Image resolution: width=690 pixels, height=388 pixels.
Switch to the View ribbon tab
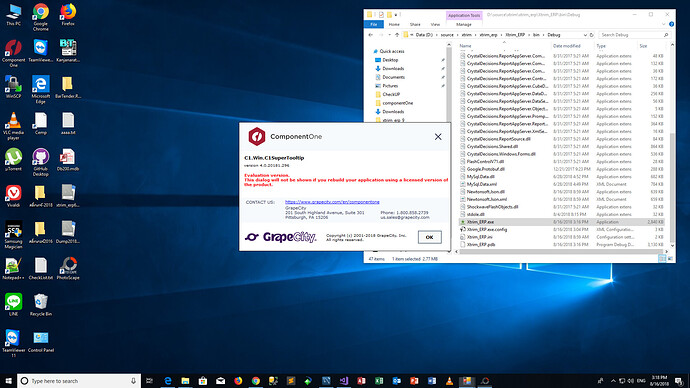tap(435, 25)
